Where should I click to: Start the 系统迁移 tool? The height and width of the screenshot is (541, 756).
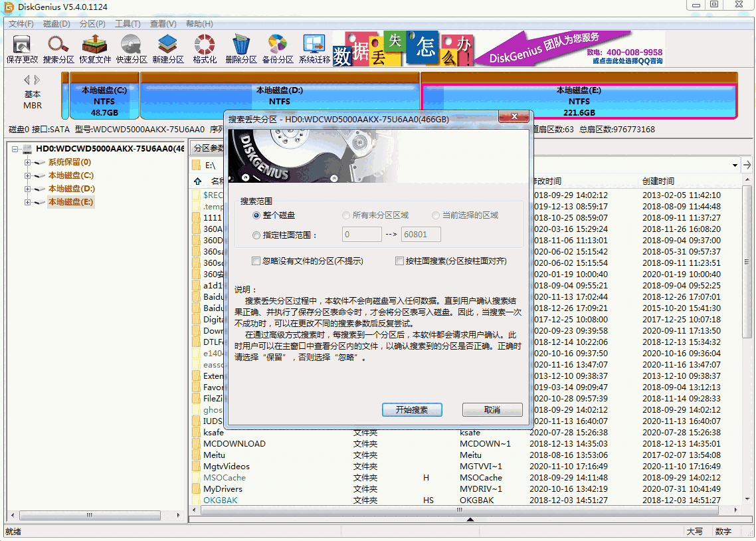(314, 49)
